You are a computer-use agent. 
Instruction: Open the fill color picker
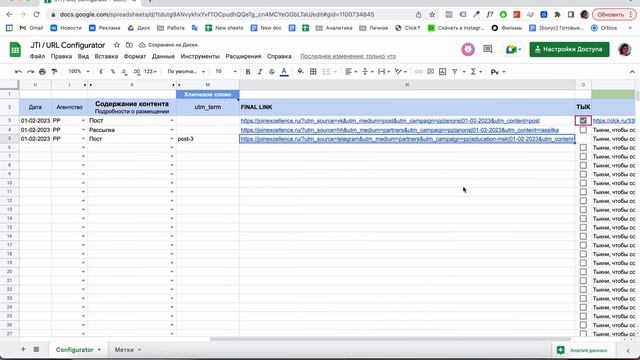(x=300, y=72)
